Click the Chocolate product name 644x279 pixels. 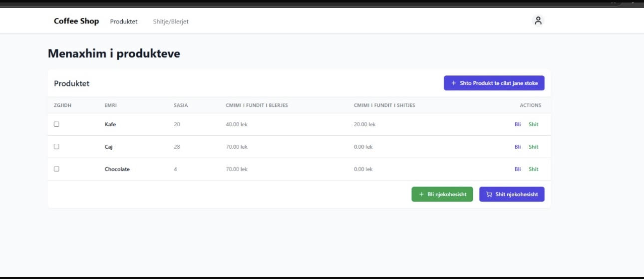tap(117, 169)
